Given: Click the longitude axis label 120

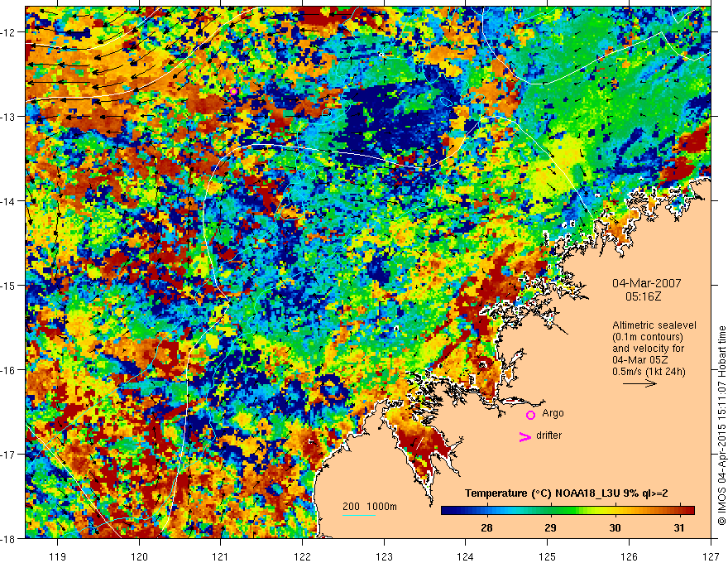Looking at the screenshot, I should coord(139,556).
